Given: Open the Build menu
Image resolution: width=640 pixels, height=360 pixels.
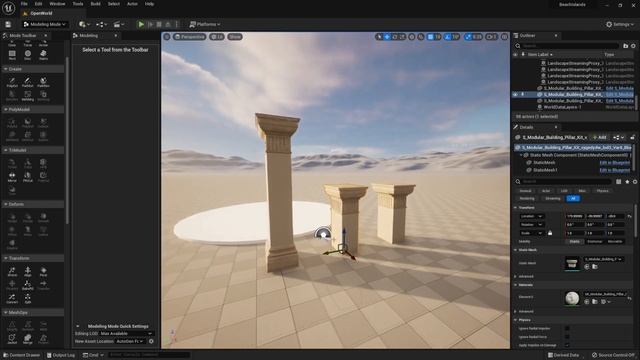Looking at the screenshot, I should point(96,4).
